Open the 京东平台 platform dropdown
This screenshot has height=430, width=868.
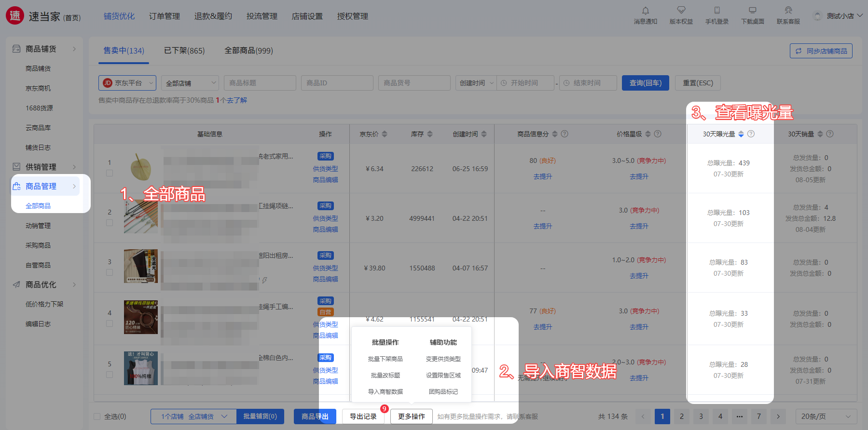pyautogui.click(x=127, y=83)
